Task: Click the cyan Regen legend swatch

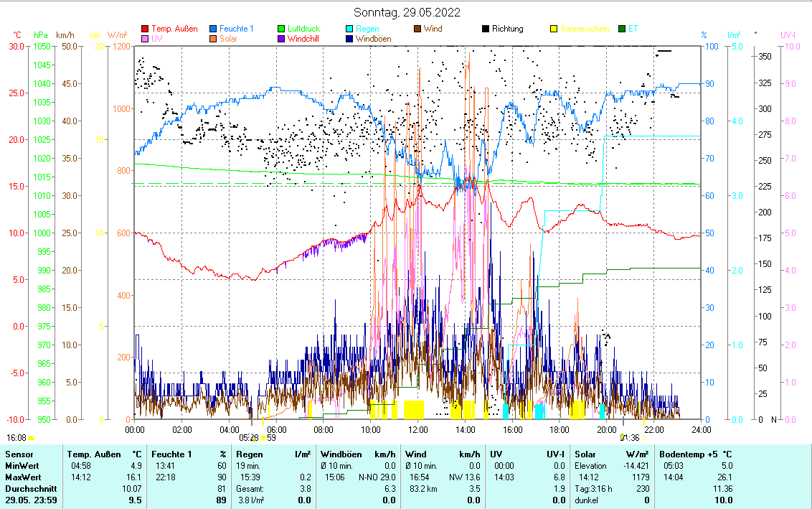Action: click(x=349, y=29)
